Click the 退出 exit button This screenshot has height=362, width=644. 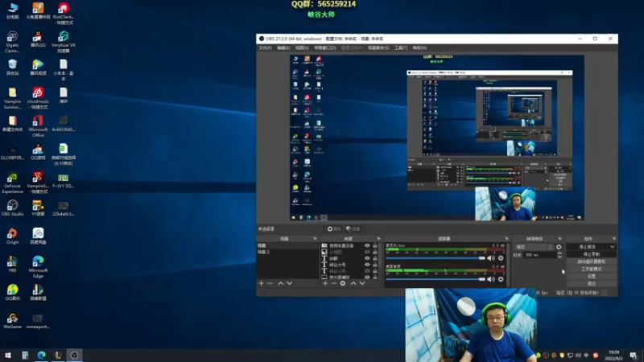coord(592,284)
